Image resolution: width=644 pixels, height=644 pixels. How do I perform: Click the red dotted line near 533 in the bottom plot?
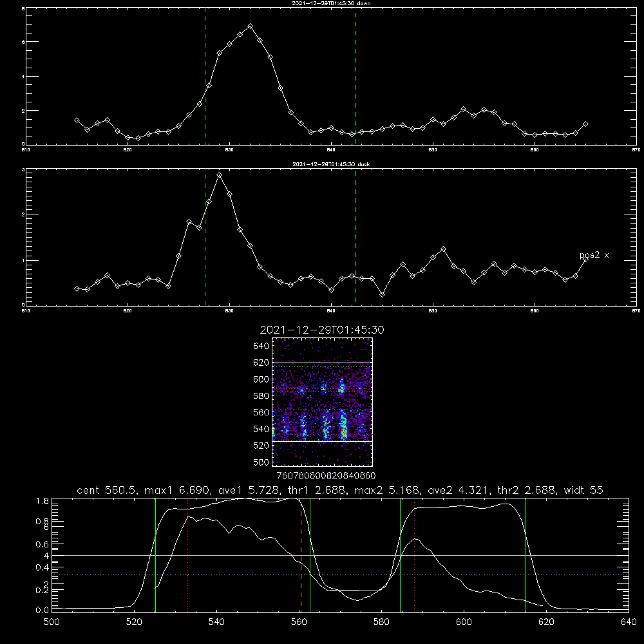coord(187,555)
